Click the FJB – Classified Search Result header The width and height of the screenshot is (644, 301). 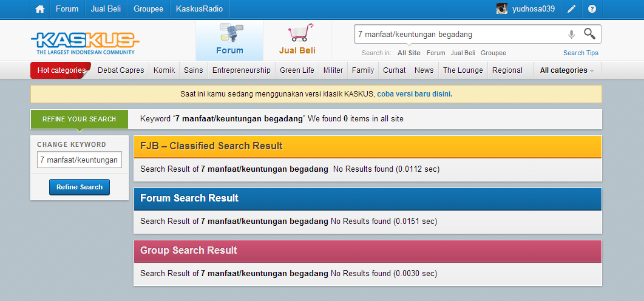coord(368,146)
